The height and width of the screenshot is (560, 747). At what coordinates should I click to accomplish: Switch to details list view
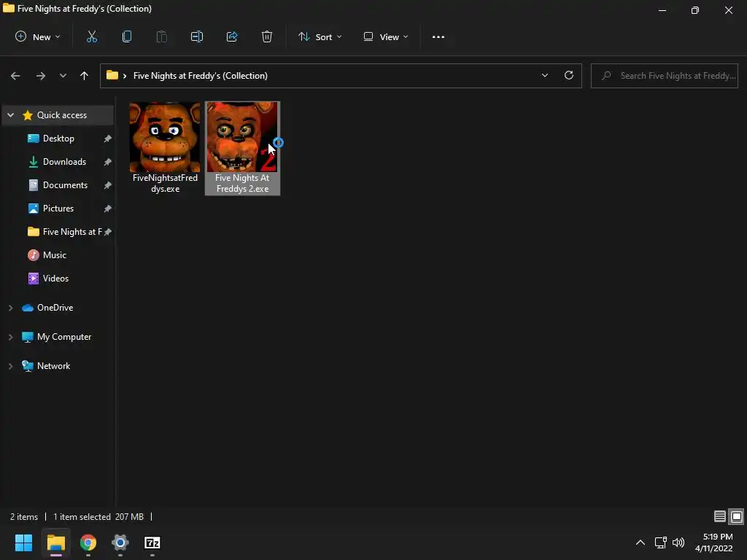coord(720,517)
